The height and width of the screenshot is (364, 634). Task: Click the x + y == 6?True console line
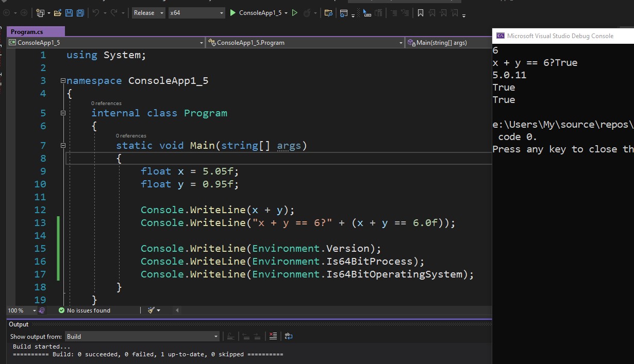coord(535,63)
